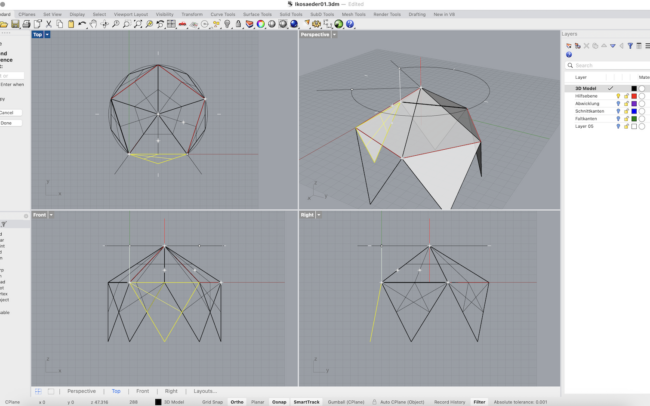Viewport: 650px width, 406px height.
Task: Open the layers stack icon in toolbar
Action: [x=250, y=24]
